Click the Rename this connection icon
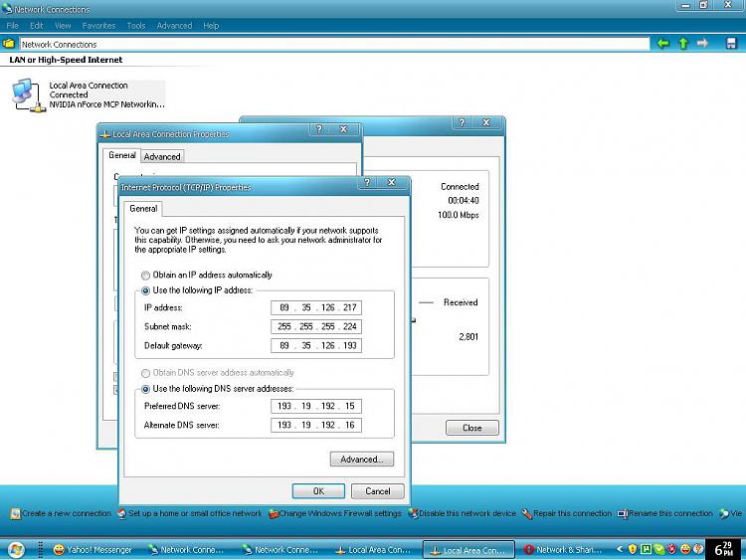This screenshot has height=560, width=746. pos(623,514)
